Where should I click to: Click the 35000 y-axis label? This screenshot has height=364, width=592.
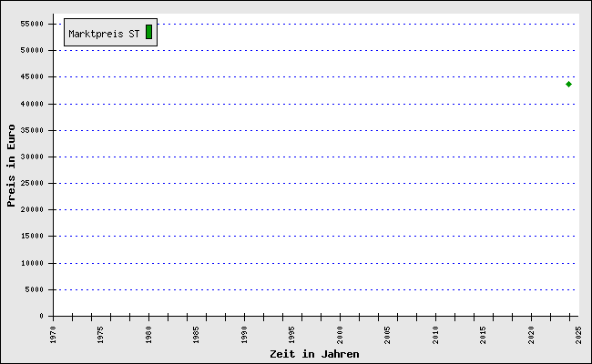click(32, 130)
